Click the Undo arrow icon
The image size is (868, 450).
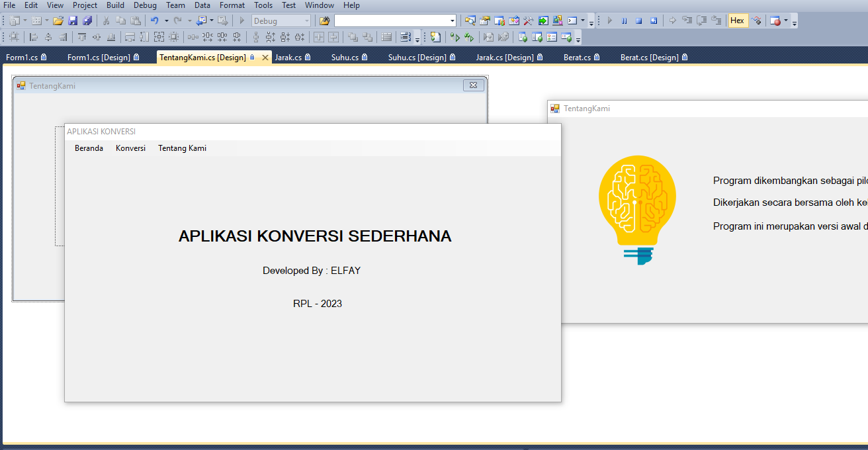[x=154, y=21]
